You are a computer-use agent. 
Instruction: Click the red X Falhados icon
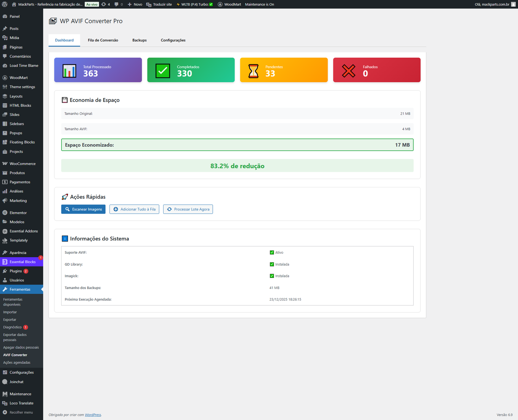point(348,71)
